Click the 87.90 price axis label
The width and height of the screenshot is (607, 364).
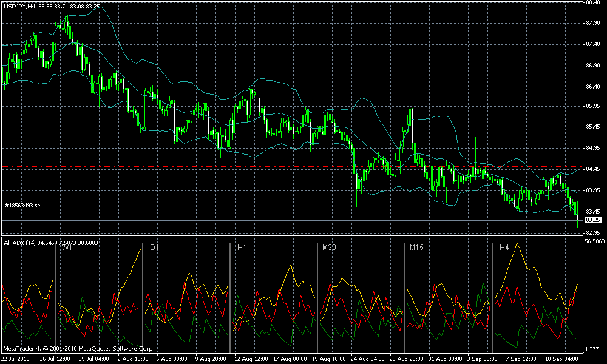(x=593, y=23)
